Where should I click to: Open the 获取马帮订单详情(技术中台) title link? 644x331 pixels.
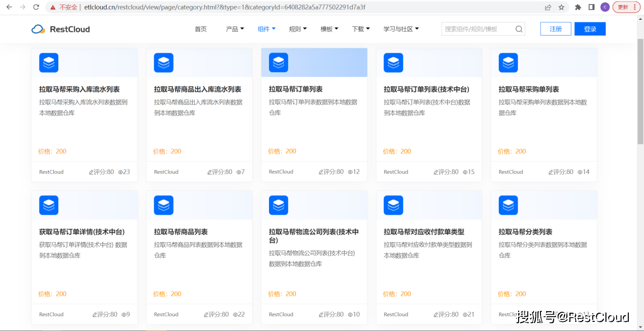point(82,232)
